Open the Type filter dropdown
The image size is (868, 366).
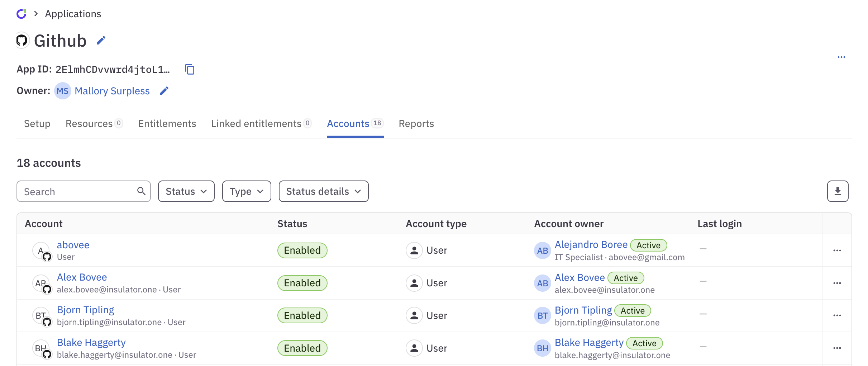[247, 191]
